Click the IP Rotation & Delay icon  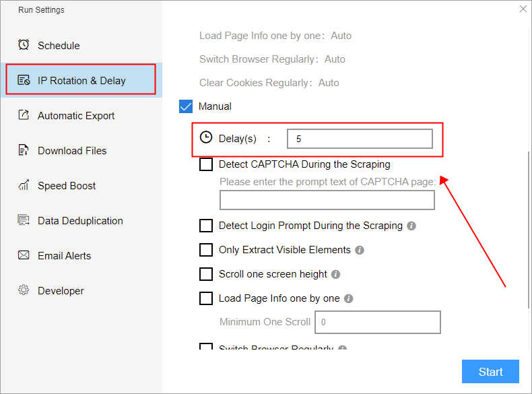24,80
